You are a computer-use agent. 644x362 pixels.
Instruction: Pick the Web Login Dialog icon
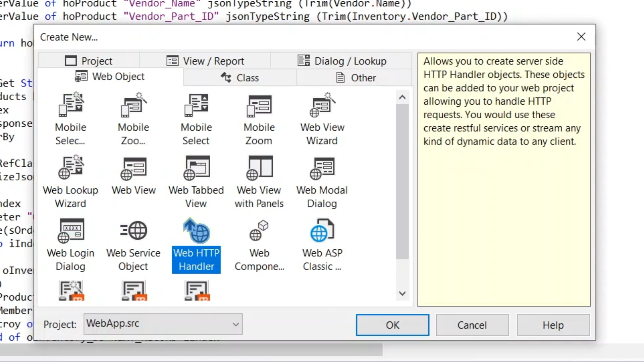pos(71,231)
